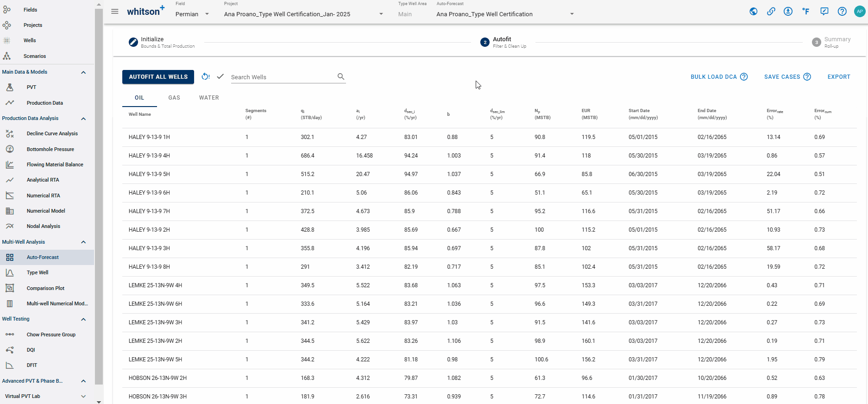The height and width of the screenshot is (404, 868).
Task: Select the HALEY 9-13-9 8H row
Action: coord(489,267)
